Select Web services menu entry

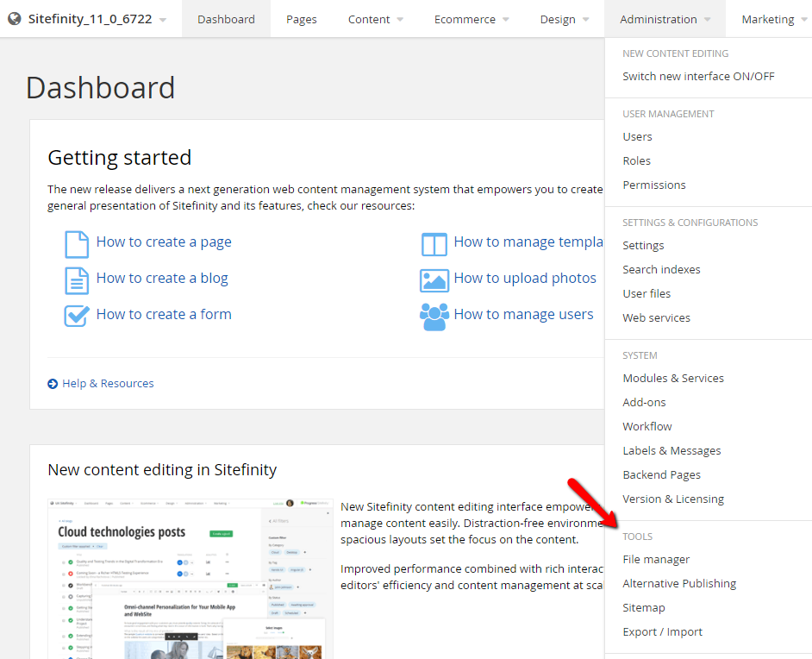point(656,317)
